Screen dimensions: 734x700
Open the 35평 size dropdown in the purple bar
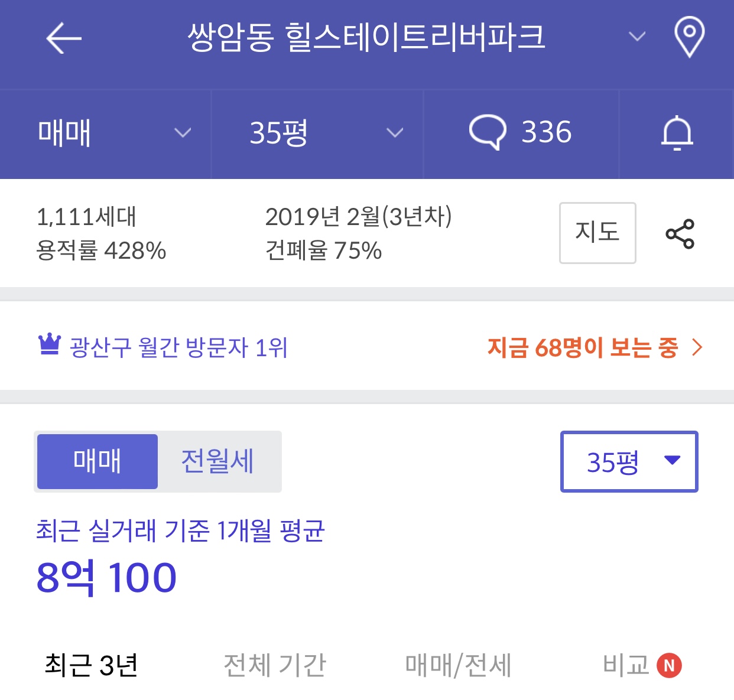pos(317,134)
